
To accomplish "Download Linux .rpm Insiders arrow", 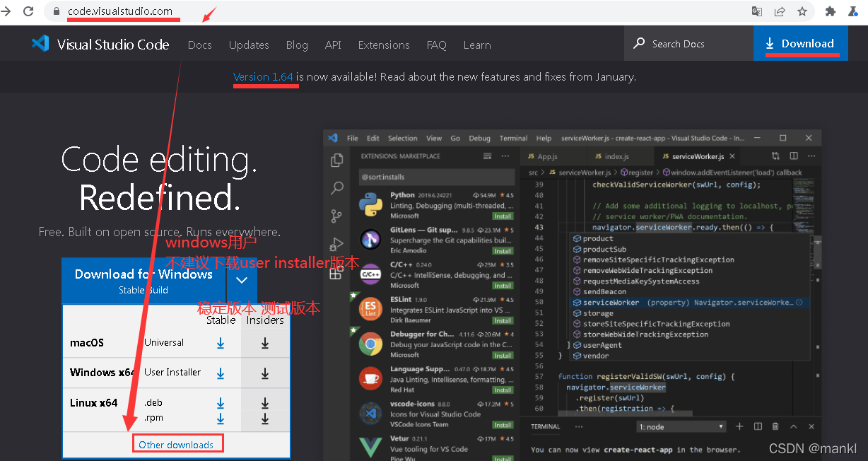I will pos(265,418).
